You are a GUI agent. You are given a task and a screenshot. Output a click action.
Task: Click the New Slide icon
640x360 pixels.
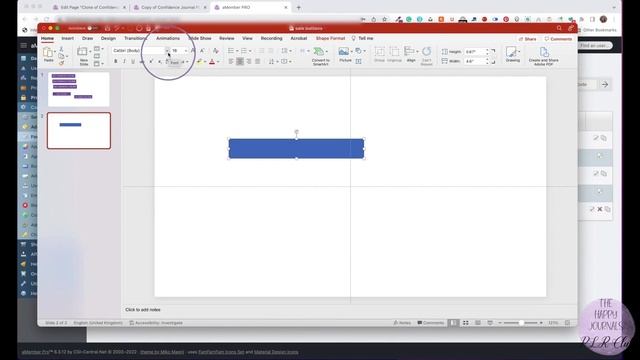(x=83, y=52)
